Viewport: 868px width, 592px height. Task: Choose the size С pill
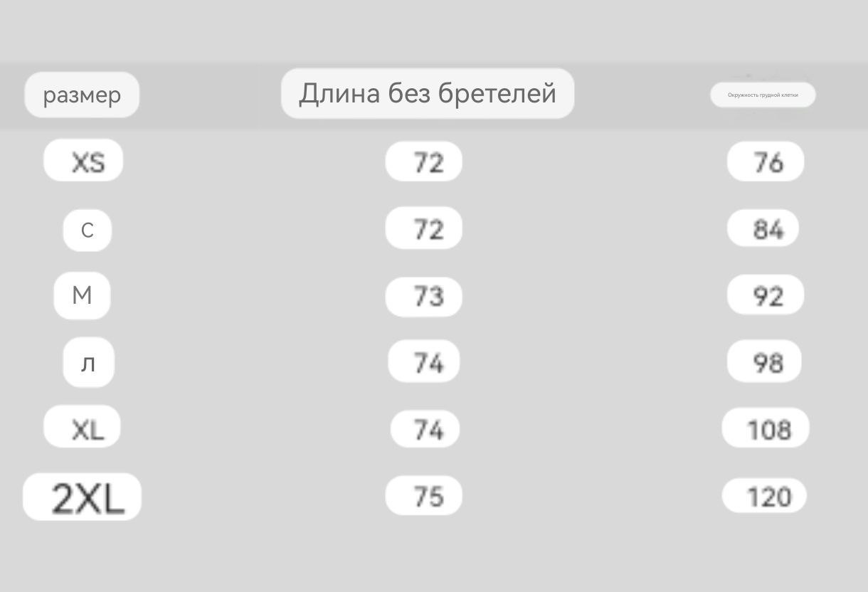tap(88, 231)
